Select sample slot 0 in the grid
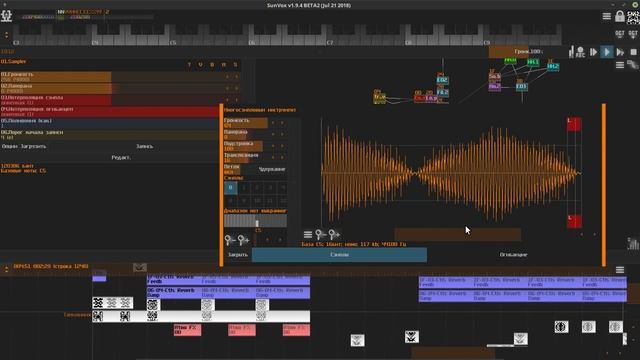This screenshot has width=640, height=360. [231, 188]
